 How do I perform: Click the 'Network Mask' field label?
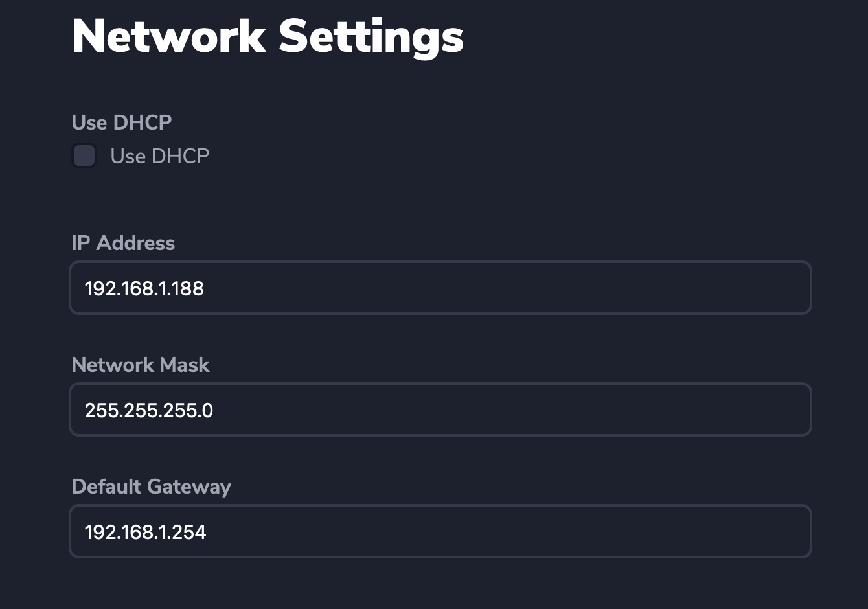141,365
